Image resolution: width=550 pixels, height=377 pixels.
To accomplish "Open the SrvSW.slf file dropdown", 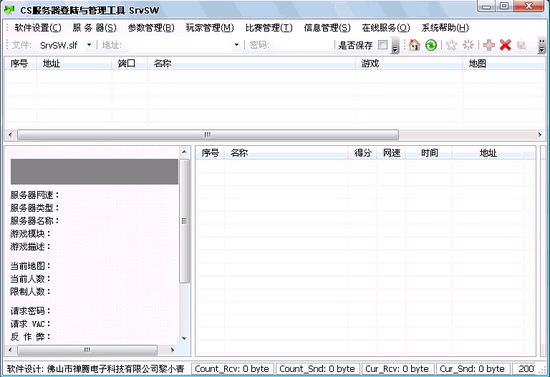I will (x=89, y=45).
